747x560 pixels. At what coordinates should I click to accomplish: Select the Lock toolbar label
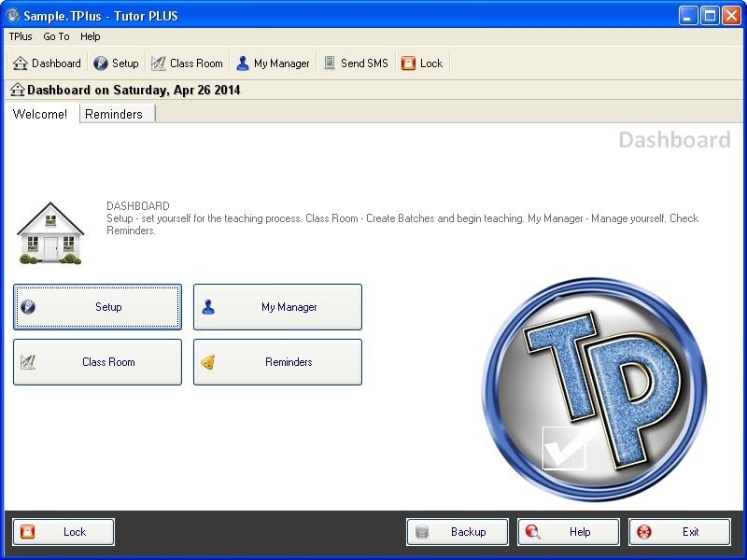pyautogui.click(x=431, y=63)
